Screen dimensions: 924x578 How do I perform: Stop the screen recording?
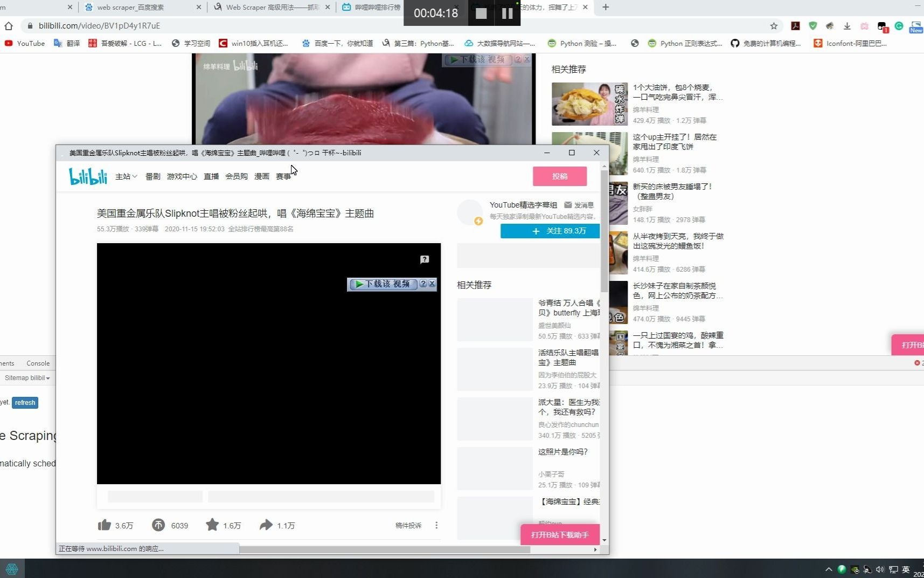481,13
